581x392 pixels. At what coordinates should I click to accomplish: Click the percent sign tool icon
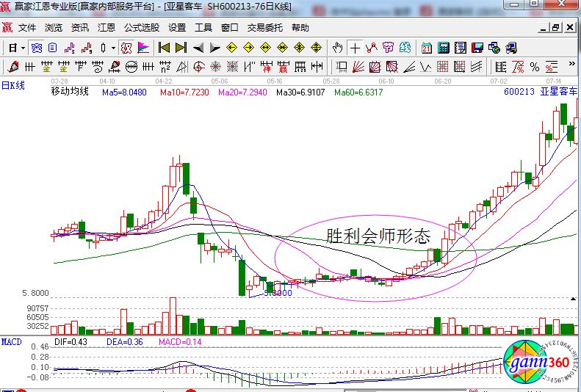(x=534, y=67)
